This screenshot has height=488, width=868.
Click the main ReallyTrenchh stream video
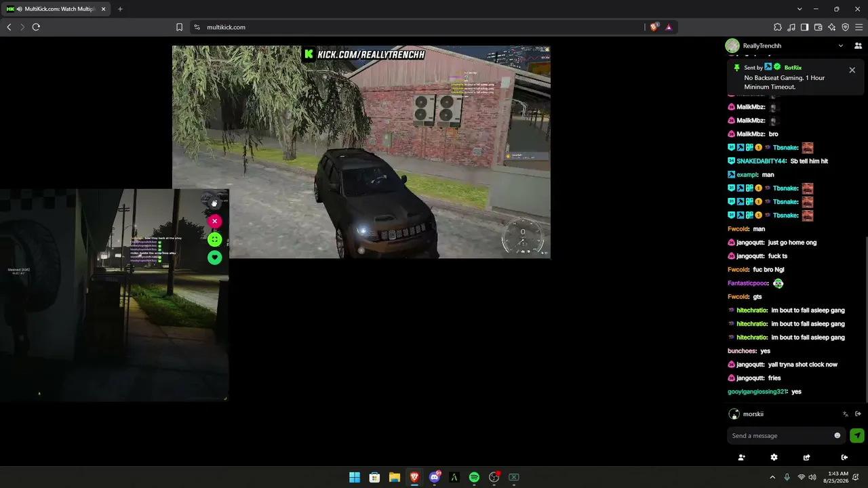click(361, 152)
